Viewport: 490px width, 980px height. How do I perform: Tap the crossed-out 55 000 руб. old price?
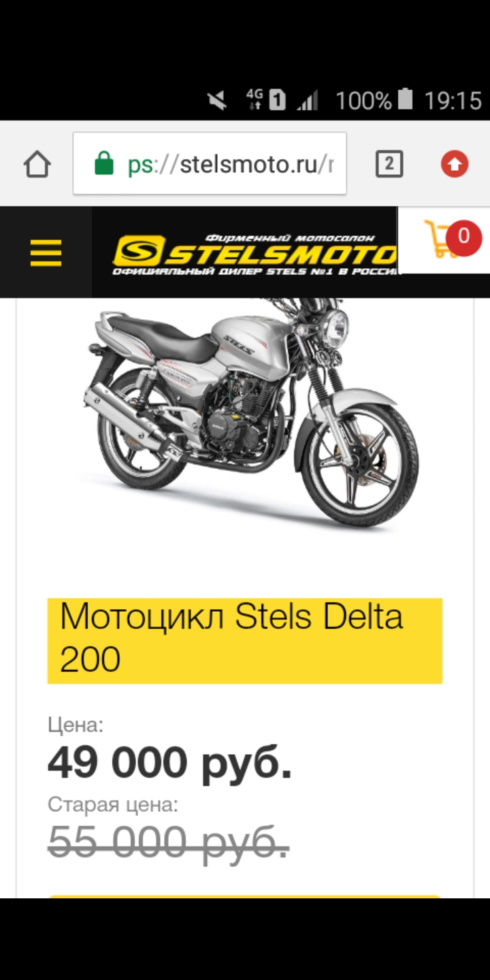tap(169, 841)
